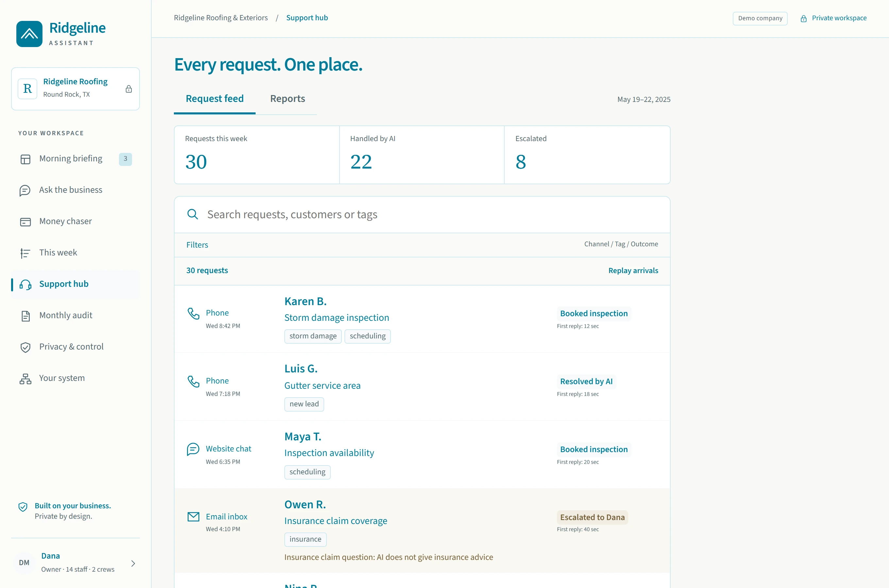This screenshot has height=588, width=889.
Task: Click the phone icon on Karen B. row
Action: tap(193, 314)
